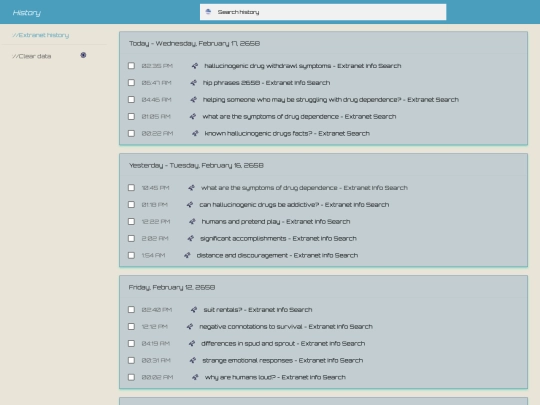The image size is (540, 405).
Task: Open strange emotional responses link
Action: (x=283, y=360)
